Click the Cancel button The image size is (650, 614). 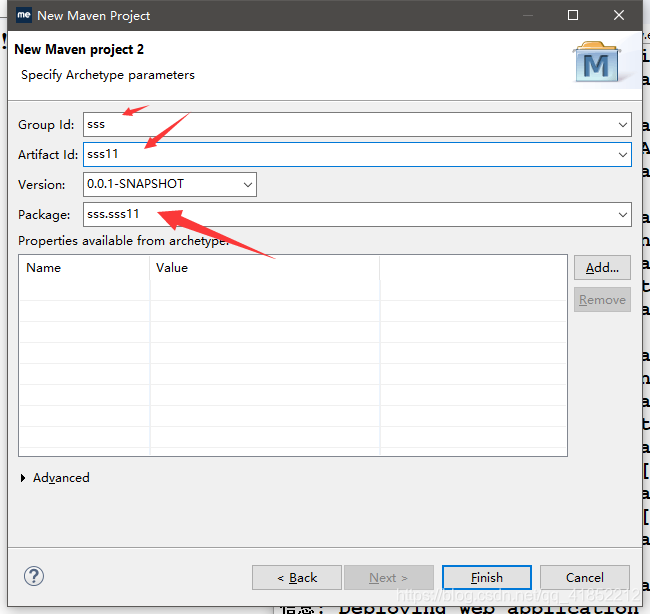[585, 578]
